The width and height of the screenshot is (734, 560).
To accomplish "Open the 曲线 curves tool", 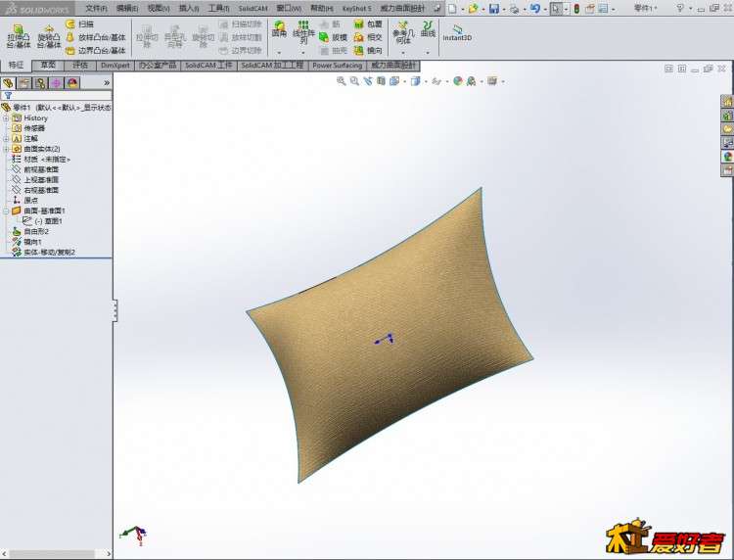I will 428,29.
